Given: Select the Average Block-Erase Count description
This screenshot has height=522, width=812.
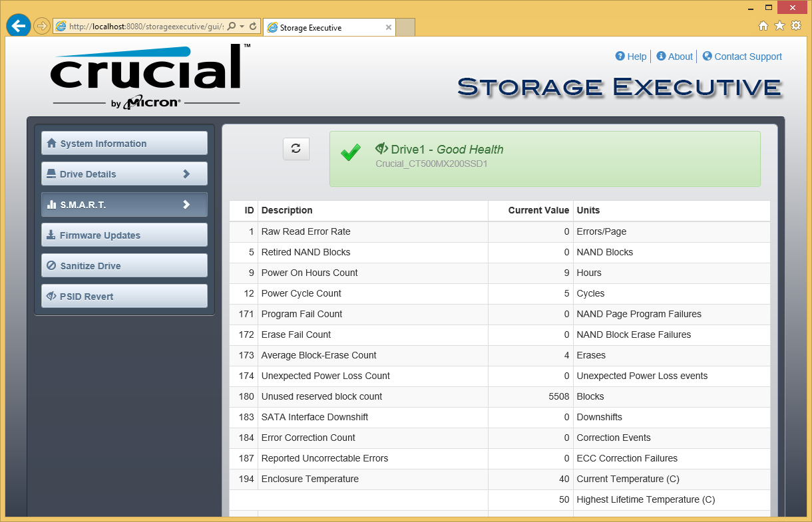Looking at the screenshot, I should (319, 355).
